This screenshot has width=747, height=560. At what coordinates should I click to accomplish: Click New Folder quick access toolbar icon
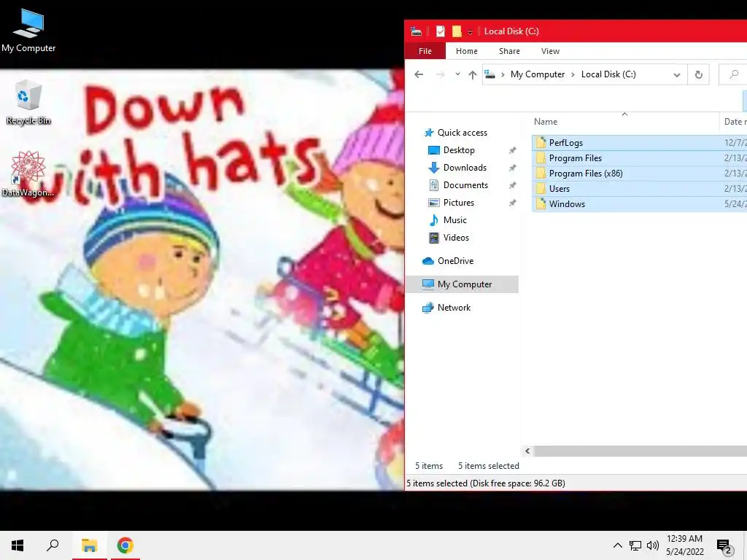coord(457,31)
